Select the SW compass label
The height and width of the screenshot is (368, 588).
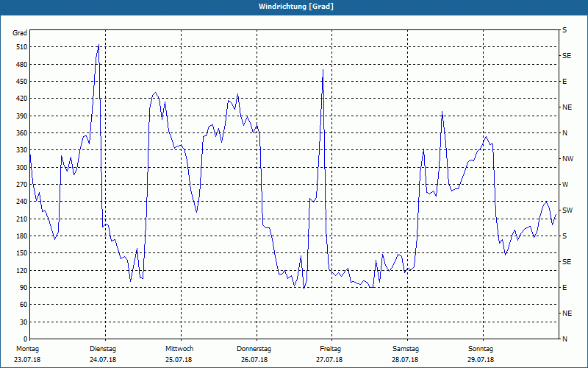567,210
